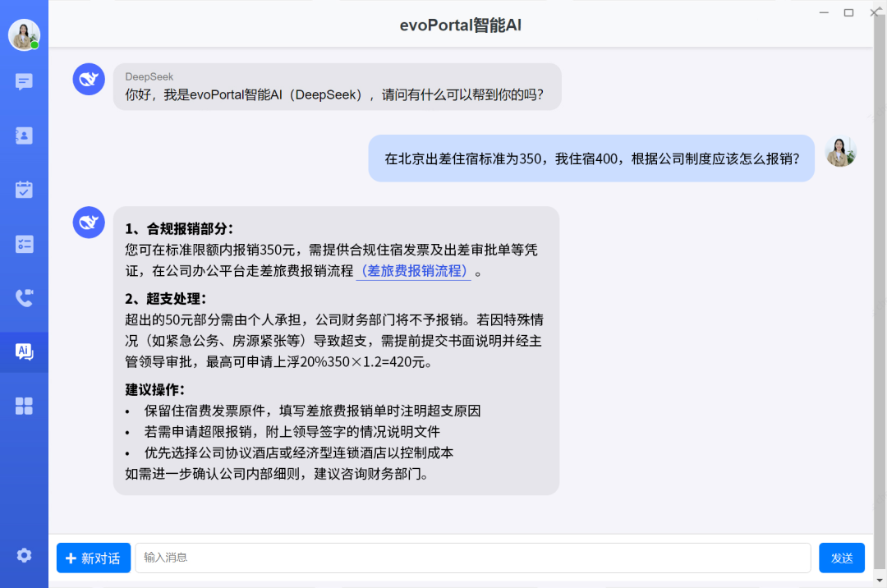Click the 发送 send button

(x=842, y=558)
